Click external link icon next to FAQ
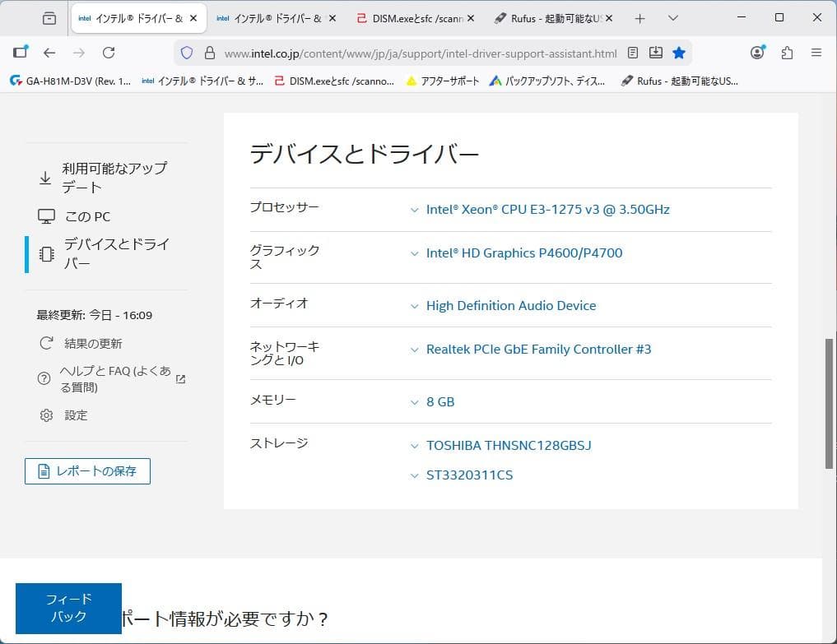This screenshot has width=837, height=644. (x=180, y=379)
